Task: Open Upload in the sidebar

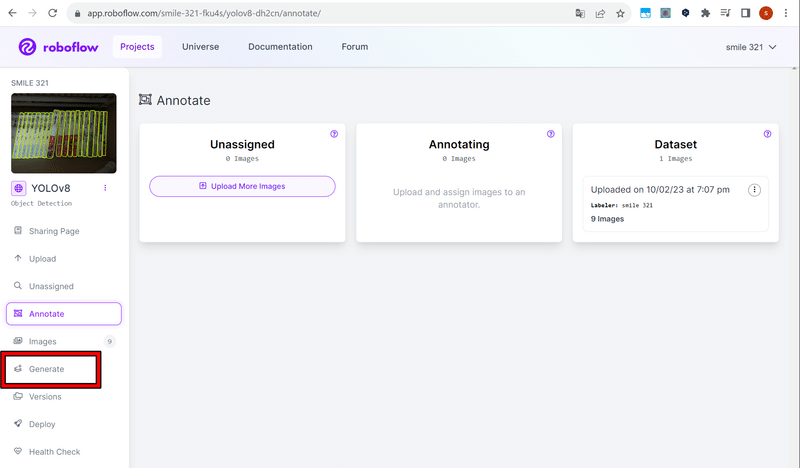Action: tap(64, 259)
